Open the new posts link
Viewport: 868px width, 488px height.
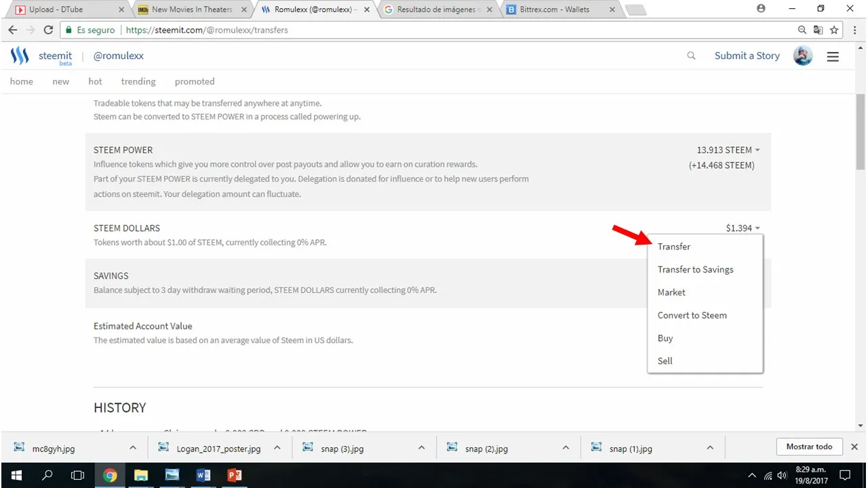click(61, 81)
